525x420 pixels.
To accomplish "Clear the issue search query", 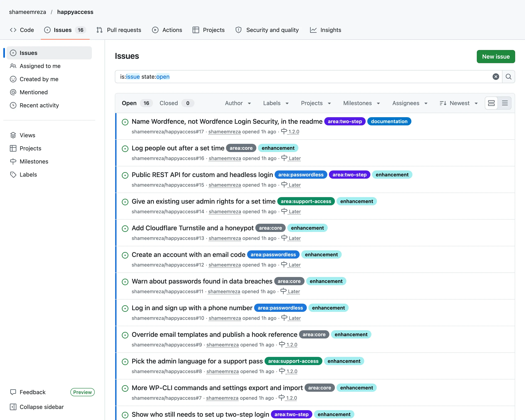I will [495, 77].
